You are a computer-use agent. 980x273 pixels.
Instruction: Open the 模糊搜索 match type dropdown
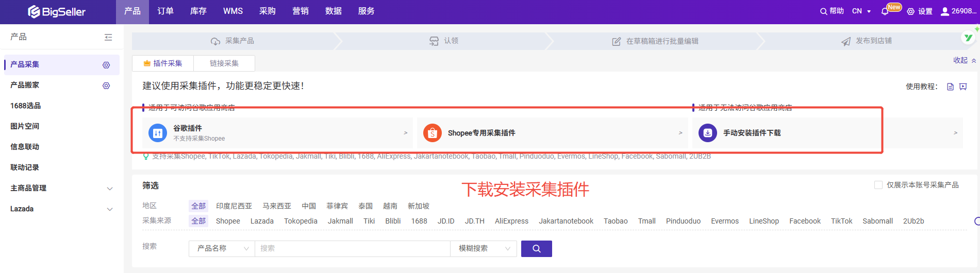coord(484,249)
